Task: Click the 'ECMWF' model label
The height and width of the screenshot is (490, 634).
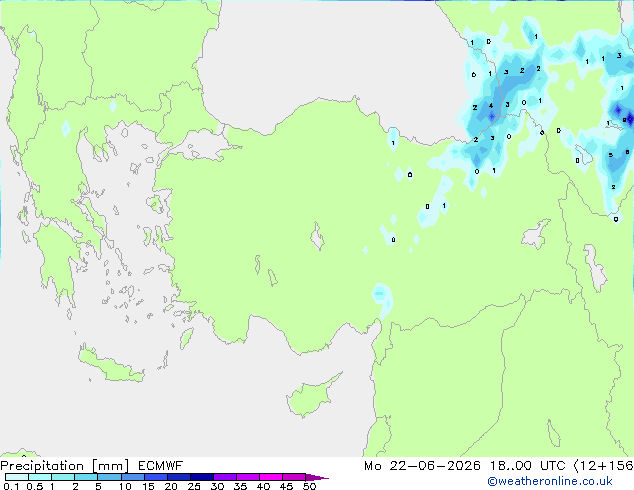Action: pos(161,466)
